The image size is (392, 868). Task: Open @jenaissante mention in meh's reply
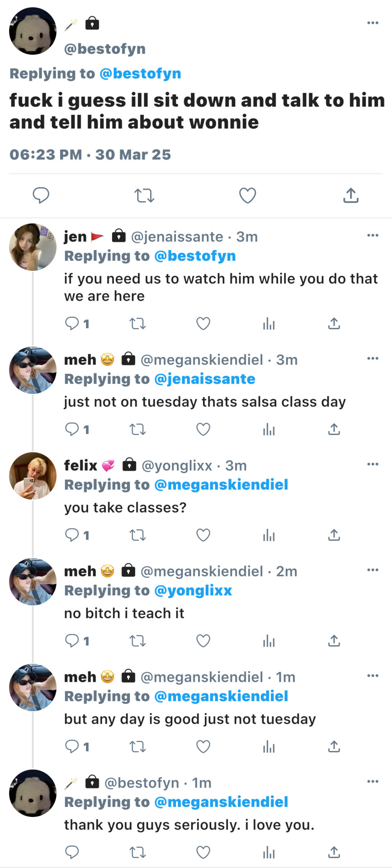pos(205,379)
